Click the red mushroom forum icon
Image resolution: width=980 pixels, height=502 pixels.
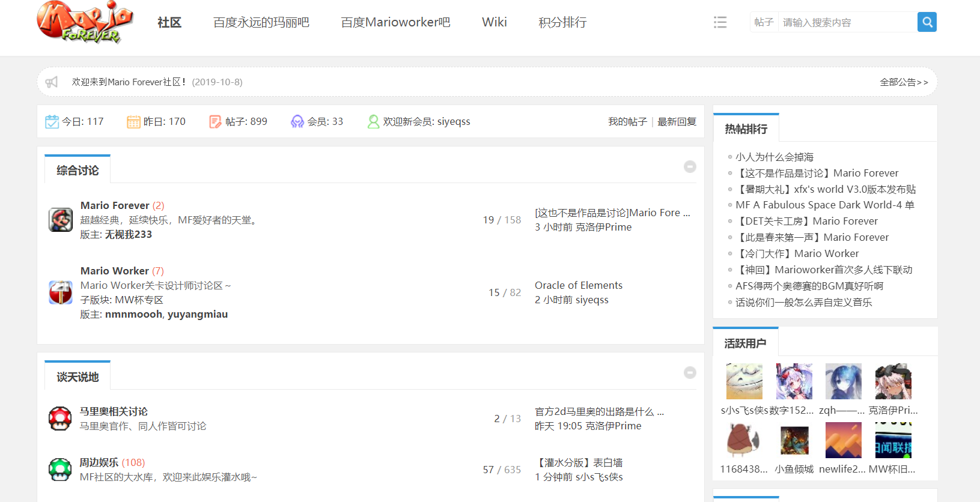pos(60,419)
